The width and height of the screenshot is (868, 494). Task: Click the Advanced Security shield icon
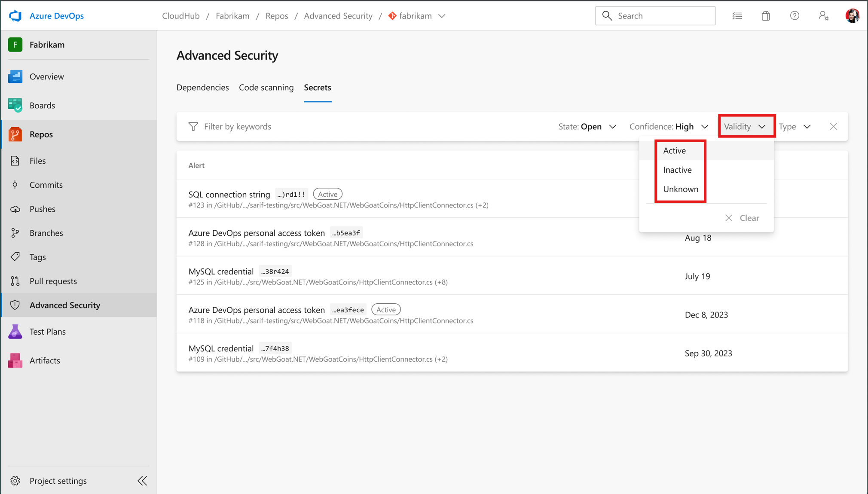[x=15, y=305]
